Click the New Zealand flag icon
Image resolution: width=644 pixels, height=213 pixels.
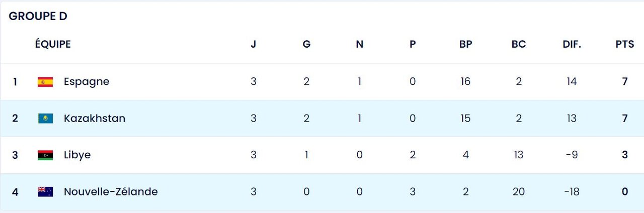point(45,192)
